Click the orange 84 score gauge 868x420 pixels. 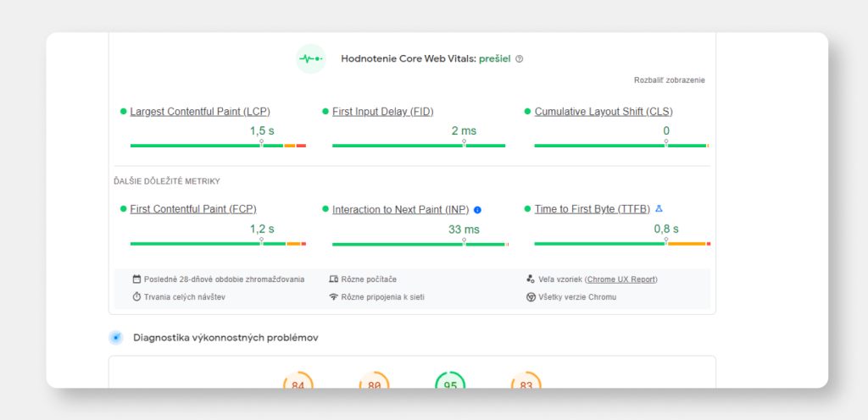(x=298, y=382)
